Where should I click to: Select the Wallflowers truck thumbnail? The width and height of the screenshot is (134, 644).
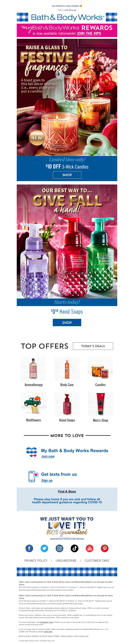[33, 404]
